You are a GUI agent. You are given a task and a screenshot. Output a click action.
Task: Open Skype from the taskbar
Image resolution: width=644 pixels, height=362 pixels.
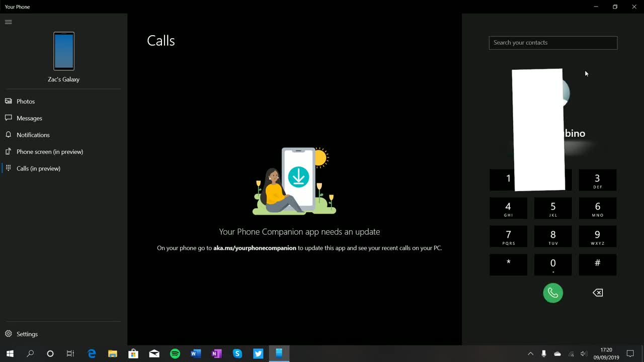coord(237,353)
